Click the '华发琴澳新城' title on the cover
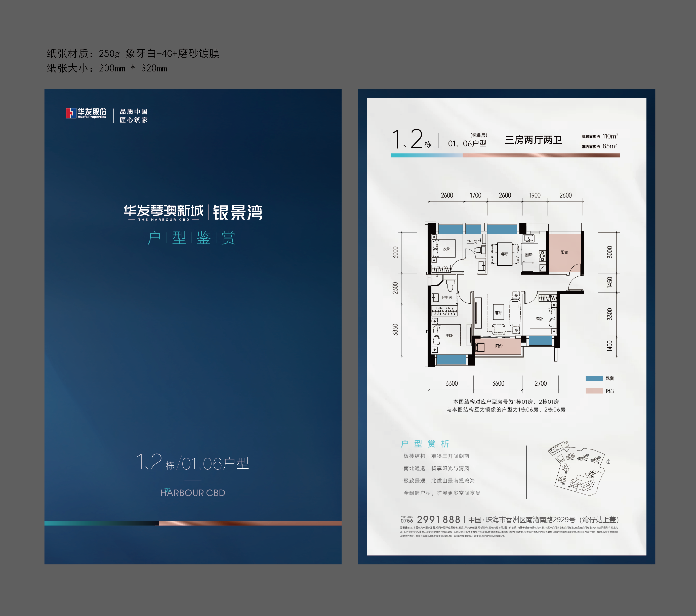 (164, 211)
